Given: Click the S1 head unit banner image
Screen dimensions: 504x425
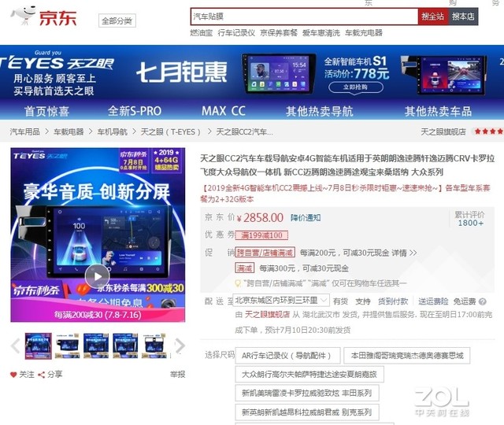Looking at the screenshot, I should 279,73.
